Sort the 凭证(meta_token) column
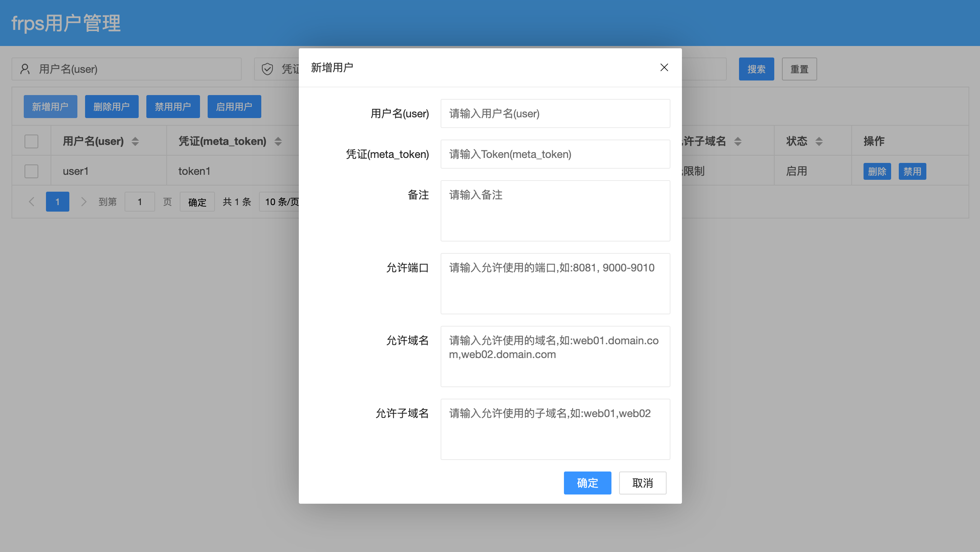Image resolution: width=980 pixels, height=552 pixels. 278,141
